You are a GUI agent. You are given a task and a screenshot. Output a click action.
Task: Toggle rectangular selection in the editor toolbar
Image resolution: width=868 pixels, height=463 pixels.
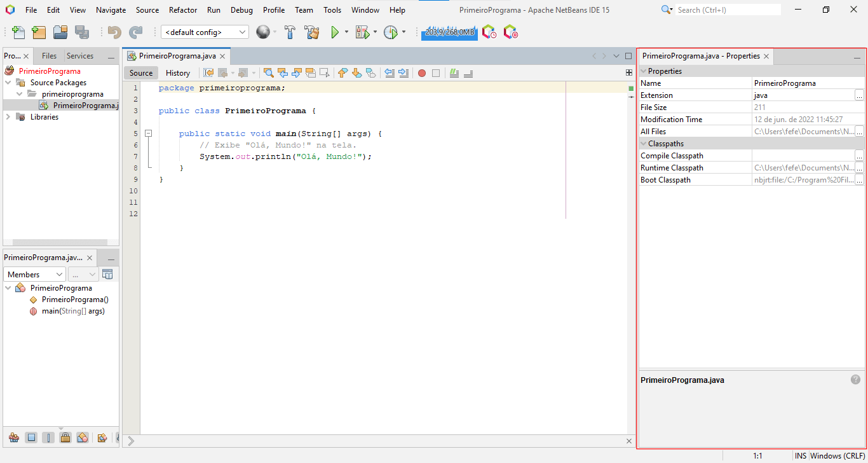(x=325, y=73)
